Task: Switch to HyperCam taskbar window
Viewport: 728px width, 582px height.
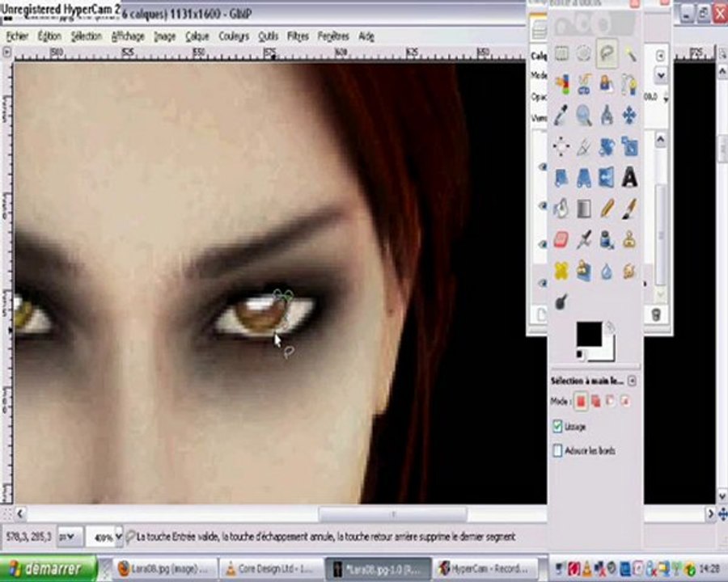Action: click(485, 568)
